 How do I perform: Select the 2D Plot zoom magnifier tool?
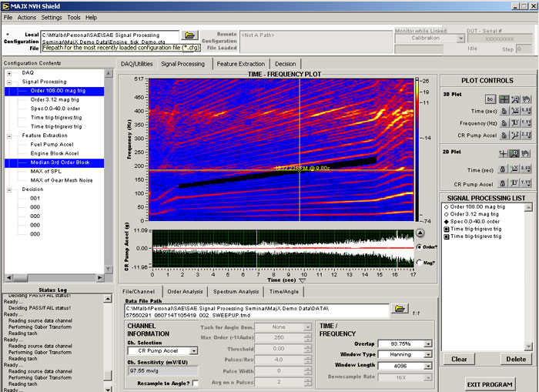pos(516,154)
